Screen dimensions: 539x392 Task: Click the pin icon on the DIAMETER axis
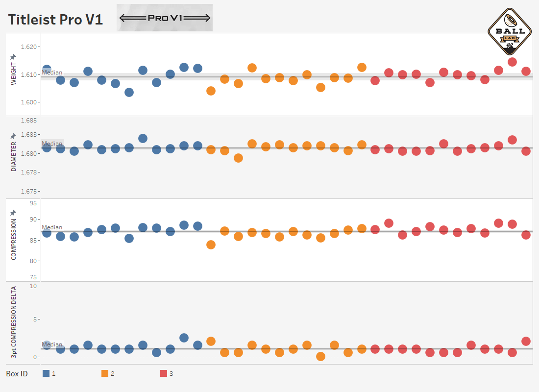(13, 136)
